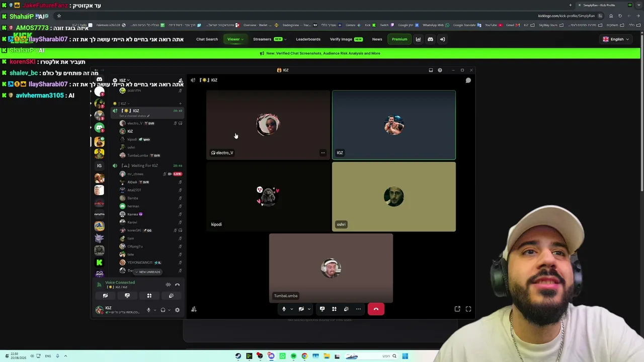The image size is (644, 362).
Task: Focus the oshri video tile
Action: tap(394, 197)
